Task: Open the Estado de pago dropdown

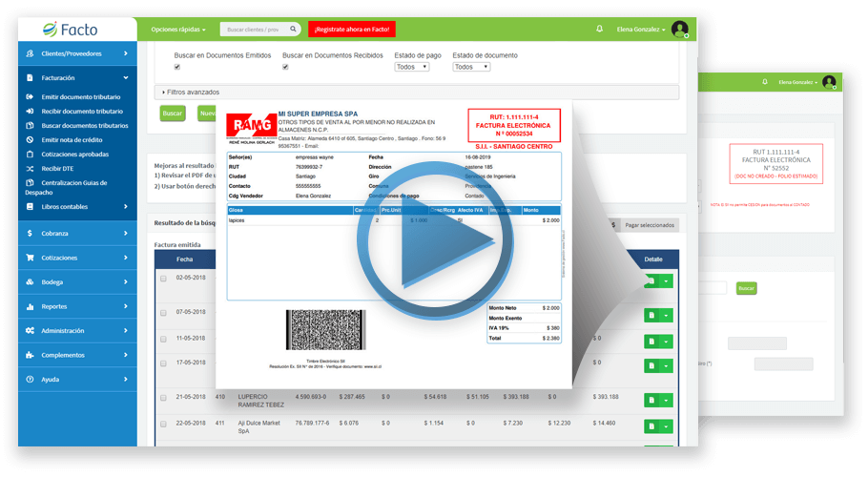Action: click(x=411, y=67)
